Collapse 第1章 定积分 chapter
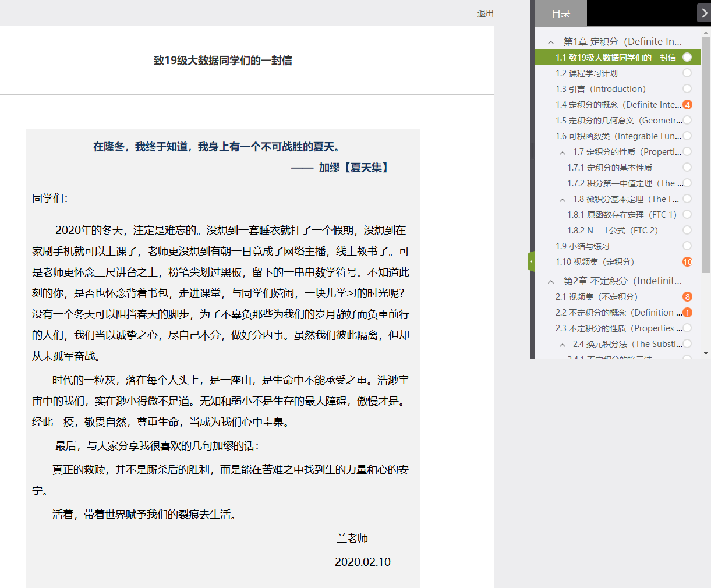The width and height of the screenshot is (711, 588). tap(551, 42)
